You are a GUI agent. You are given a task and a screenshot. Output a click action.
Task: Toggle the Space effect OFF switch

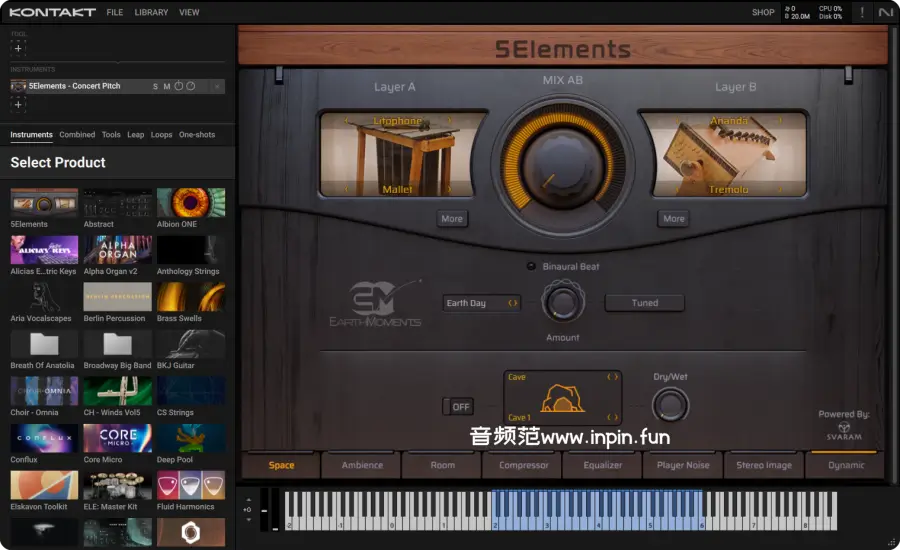(460, 407)
